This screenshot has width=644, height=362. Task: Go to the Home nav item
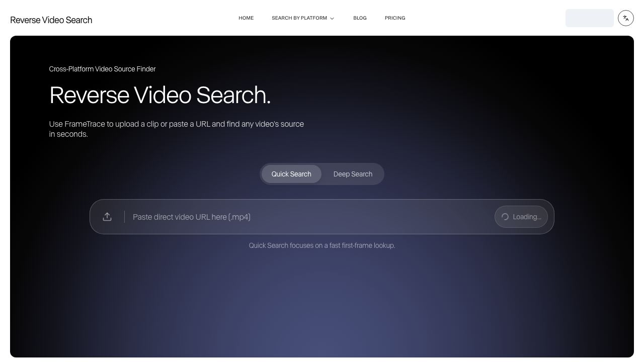click(x=246, y=18)
